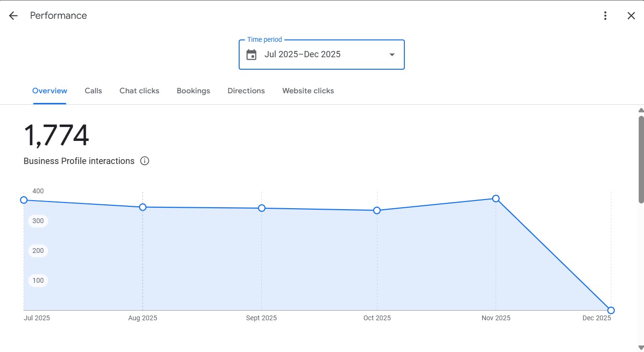
Task: Open the three-dot more options menu
Action: pos(605,15)
